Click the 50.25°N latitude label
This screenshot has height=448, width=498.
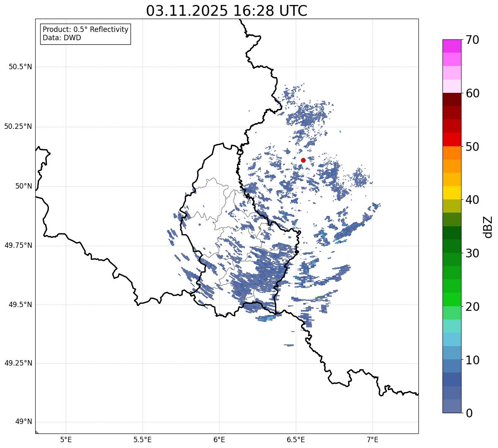coord(18,126)
